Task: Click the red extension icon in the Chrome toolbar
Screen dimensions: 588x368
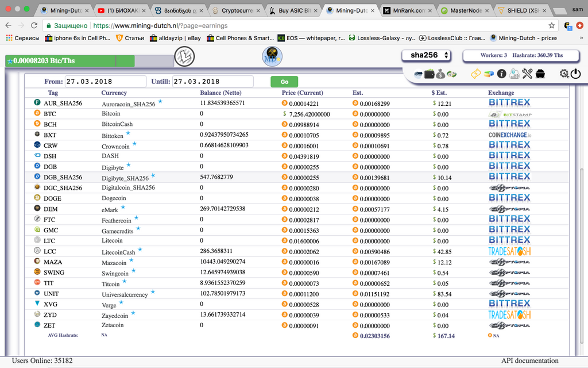Action: click(579, 25)
